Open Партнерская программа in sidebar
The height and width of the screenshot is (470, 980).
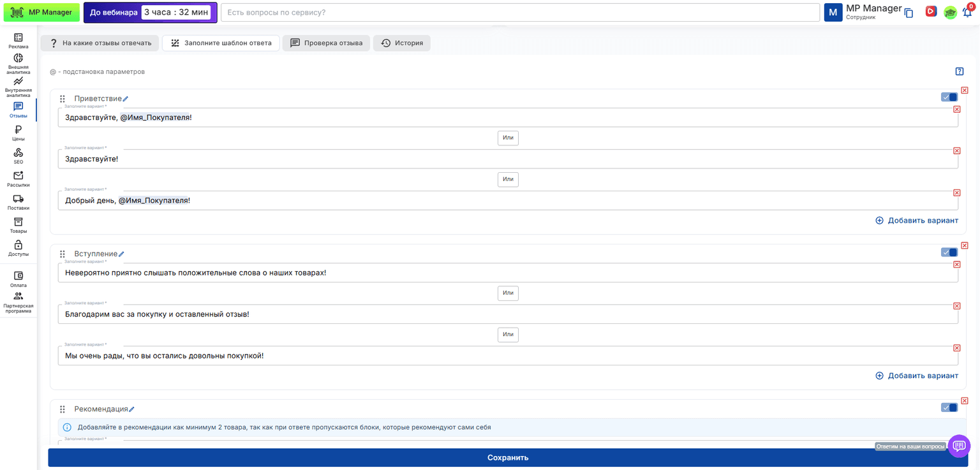click(x=19, y=302)
